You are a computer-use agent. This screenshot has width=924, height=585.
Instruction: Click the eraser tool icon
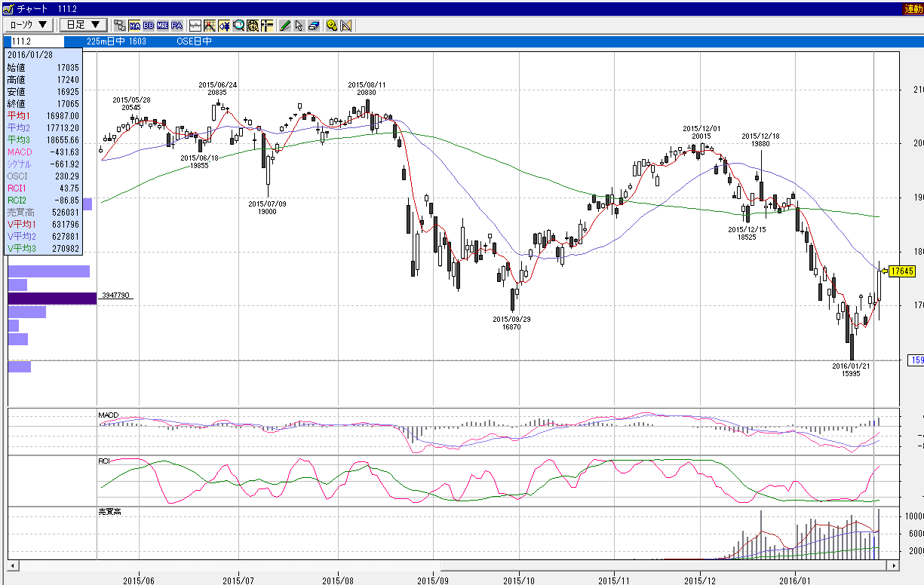(314, 25)
